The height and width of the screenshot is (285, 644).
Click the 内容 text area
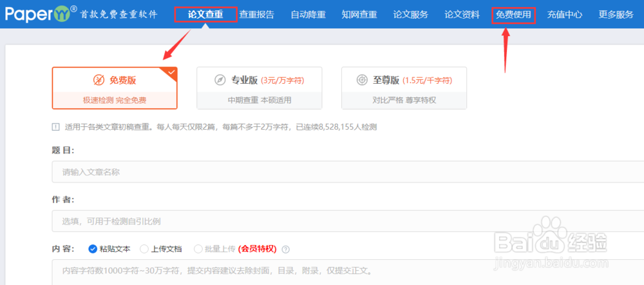[x=348, y=272]
